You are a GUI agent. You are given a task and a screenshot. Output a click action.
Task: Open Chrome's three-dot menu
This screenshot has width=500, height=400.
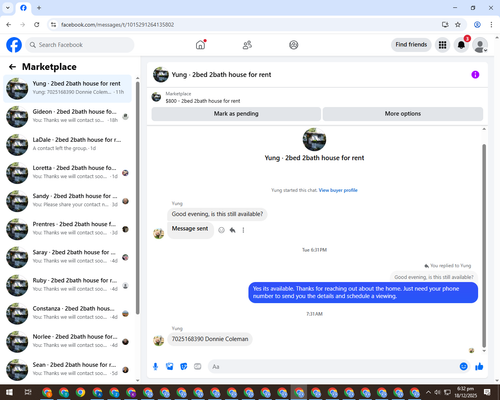tap(491, 25)
